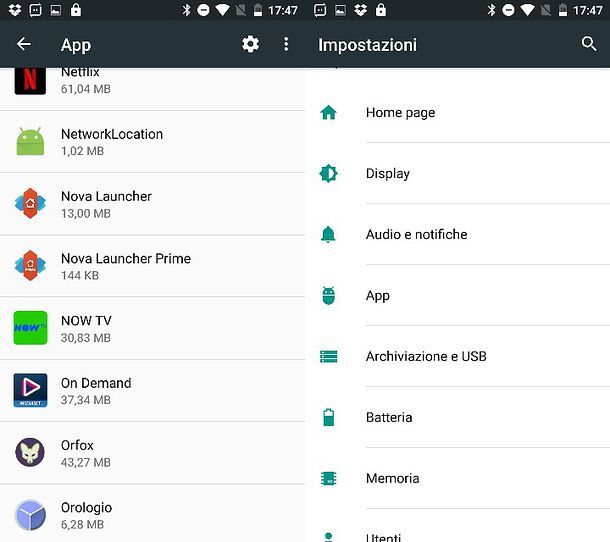
Task: Tap the left status bar Dropbox icon
Action: 15,10
